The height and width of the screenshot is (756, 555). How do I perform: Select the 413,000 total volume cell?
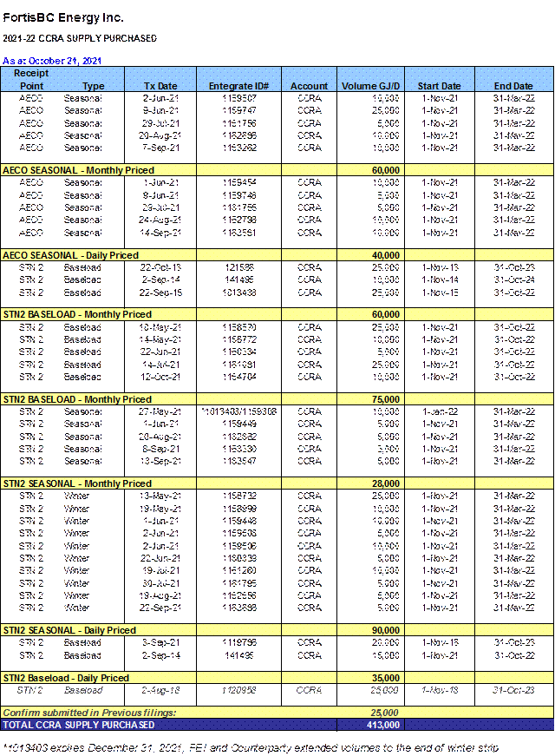[x=382, y=725]
